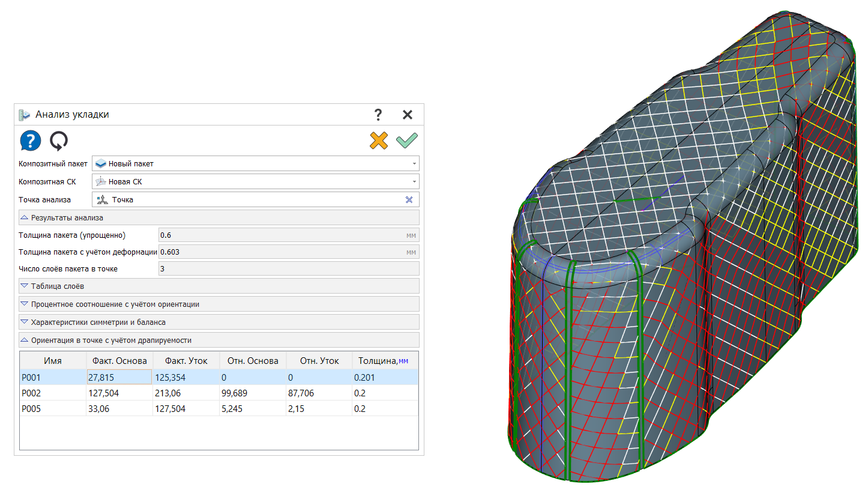Image resolution: width=868 pixels, height=490 pixels.
Task: Click the Толщина column header
Action: [x=384, y=361]
